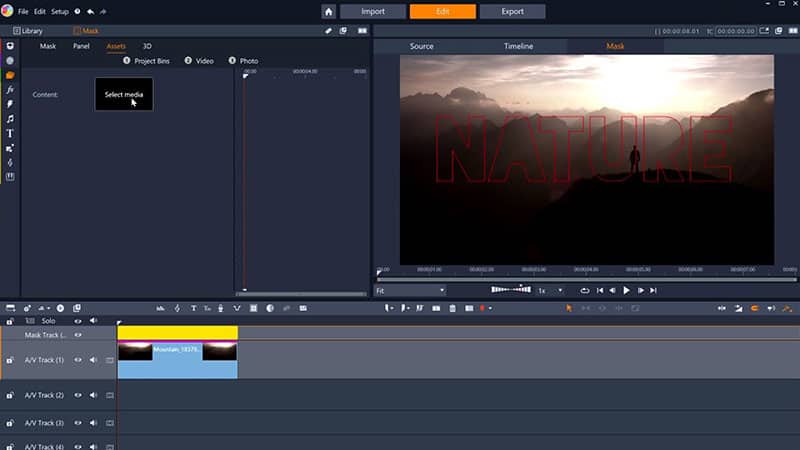Mute A/V Track (1) speaker icon

93,359
